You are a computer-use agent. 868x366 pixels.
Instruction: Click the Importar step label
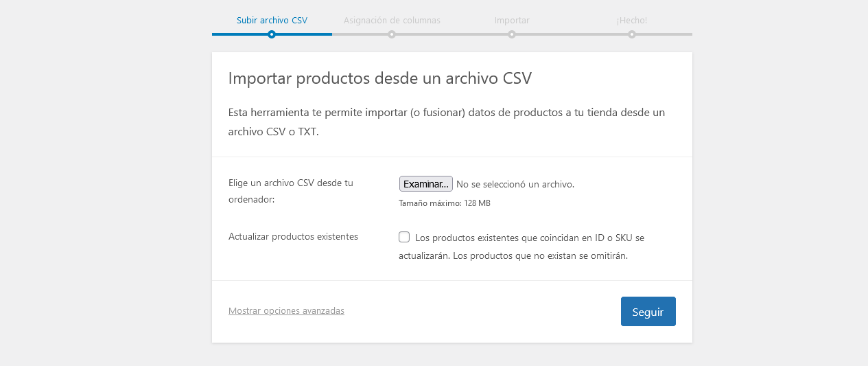[512, 21]
